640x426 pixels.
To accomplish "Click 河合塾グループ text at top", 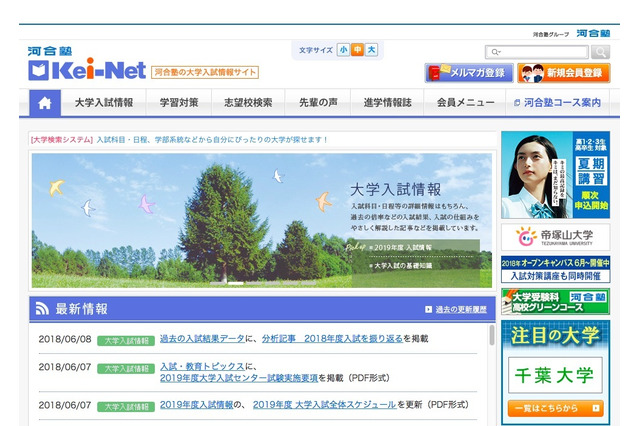I will pyautogui.click(x=551, y=34).
